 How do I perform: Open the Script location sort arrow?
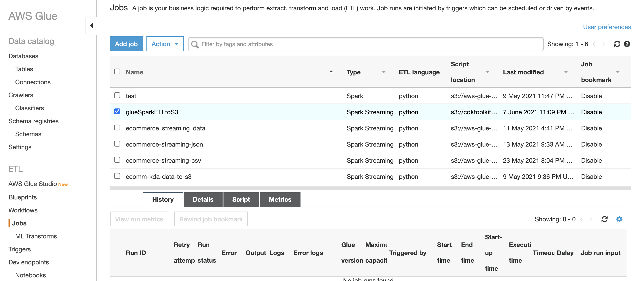tap(487, 72)
